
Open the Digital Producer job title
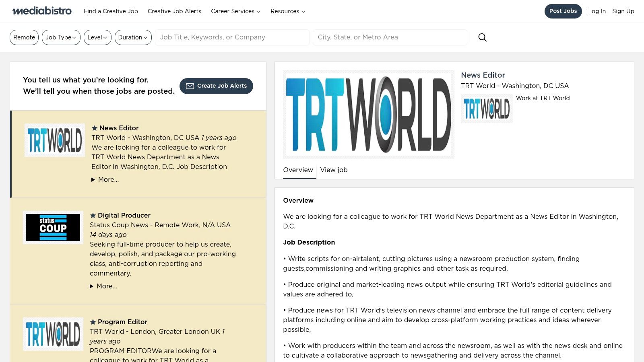tap(124, 215)
